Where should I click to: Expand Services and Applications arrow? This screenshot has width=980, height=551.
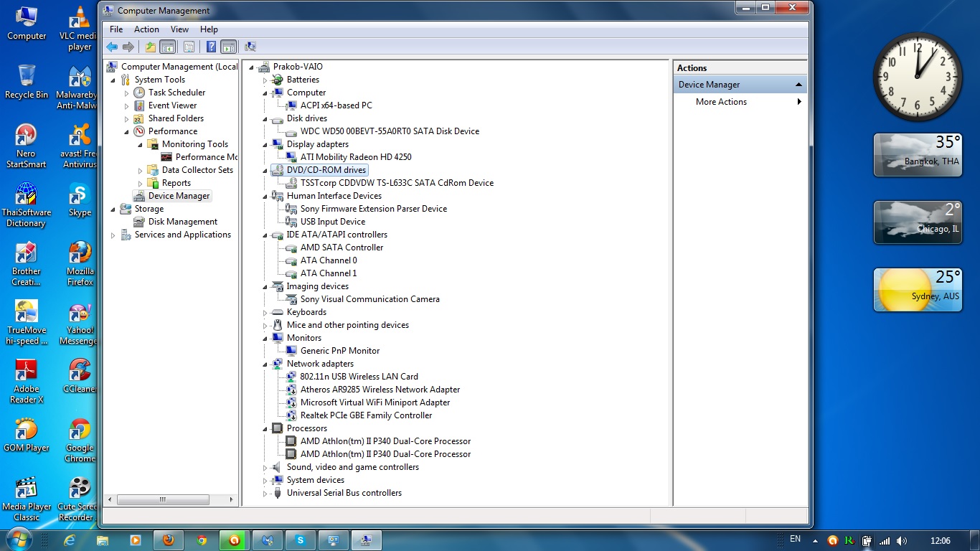(x=113, y=235)
